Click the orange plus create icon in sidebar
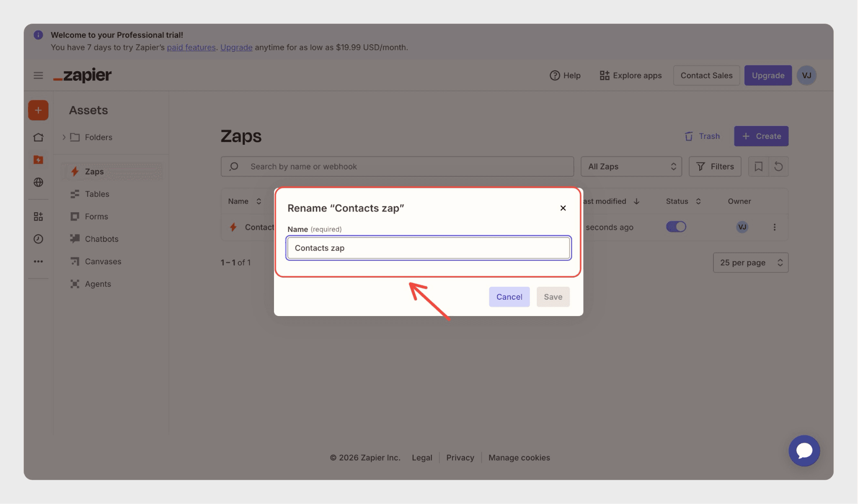 tap(38, 111)
